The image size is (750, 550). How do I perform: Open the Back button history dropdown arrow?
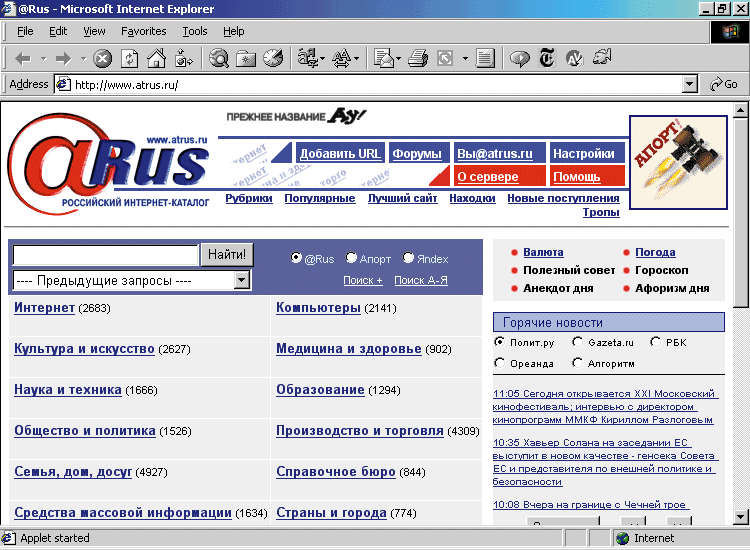click(44, 59)
